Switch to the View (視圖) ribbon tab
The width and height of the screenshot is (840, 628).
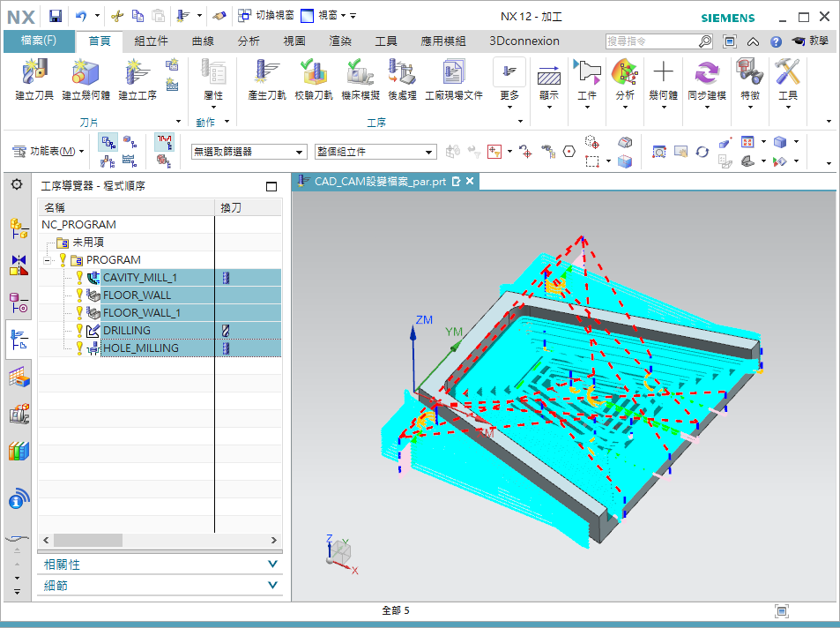[x=294, y=41]
